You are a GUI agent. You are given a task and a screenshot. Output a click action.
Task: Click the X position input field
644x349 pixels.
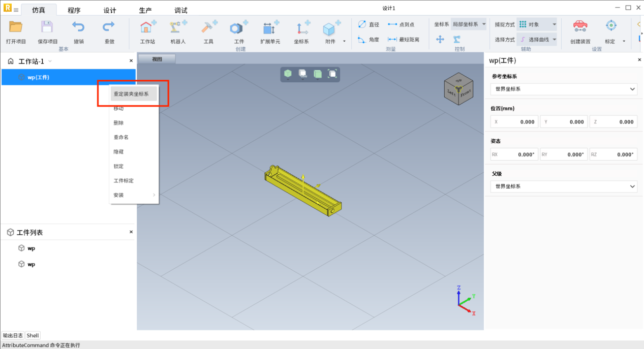coord(513,122)
